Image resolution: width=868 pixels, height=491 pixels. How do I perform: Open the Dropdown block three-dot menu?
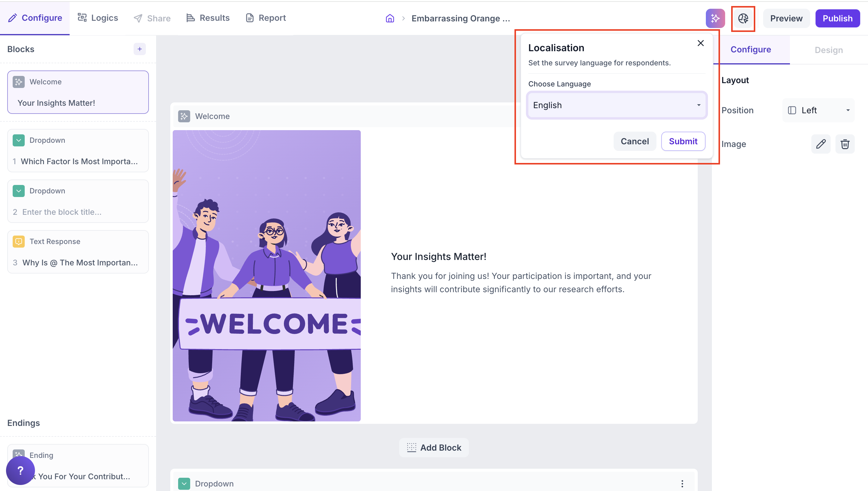[682, 483]
